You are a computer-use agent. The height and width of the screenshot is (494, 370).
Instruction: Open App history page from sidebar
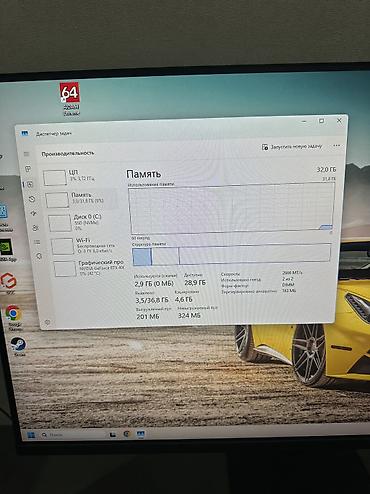(32, 199)
